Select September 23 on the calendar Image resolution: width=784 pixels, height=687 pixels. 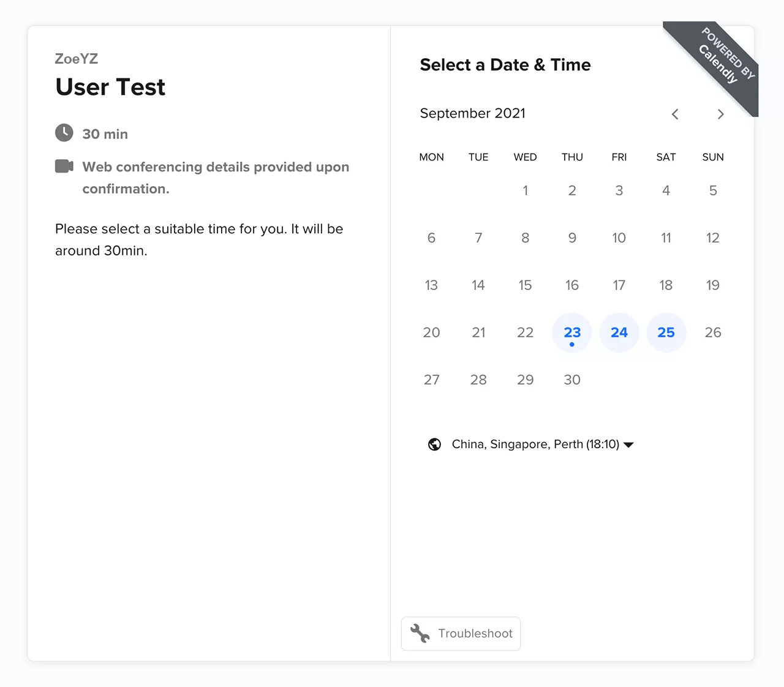[572, 332]
